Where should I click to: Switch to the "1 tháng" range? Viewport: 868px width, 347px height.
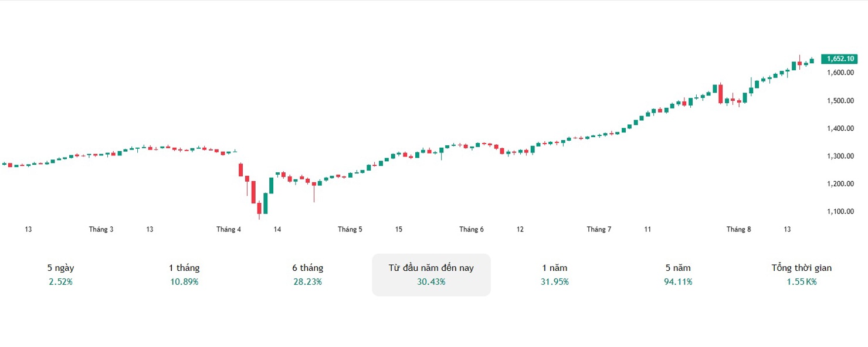click(x=184, y=274)
